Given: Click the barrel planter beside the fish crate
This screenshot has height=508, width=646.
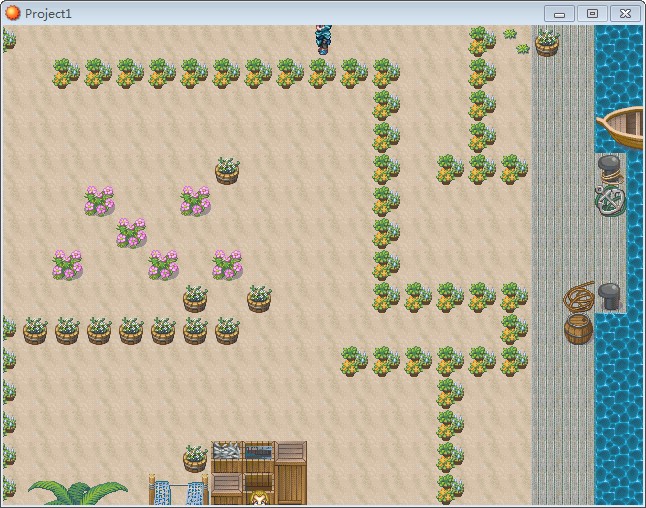Looking at the screenshot, I should (195, 459).
